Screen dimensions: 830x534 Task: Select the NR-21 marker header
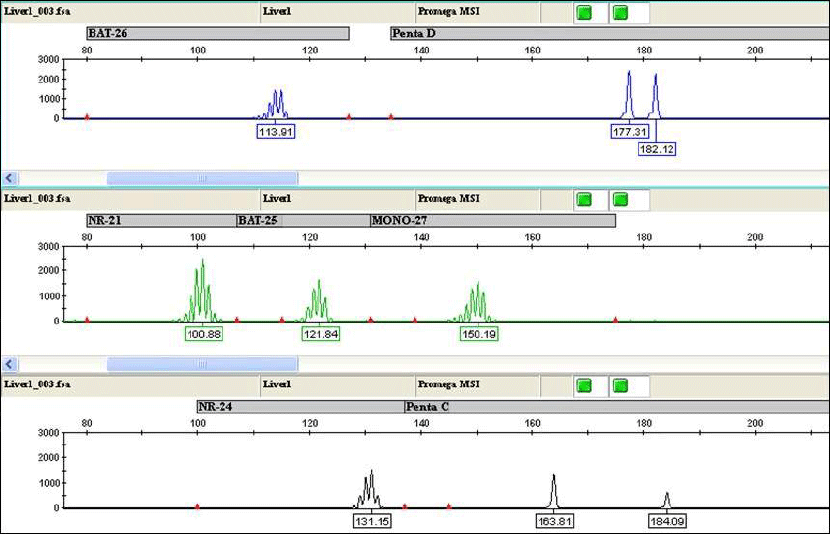(x=160, y=220)
